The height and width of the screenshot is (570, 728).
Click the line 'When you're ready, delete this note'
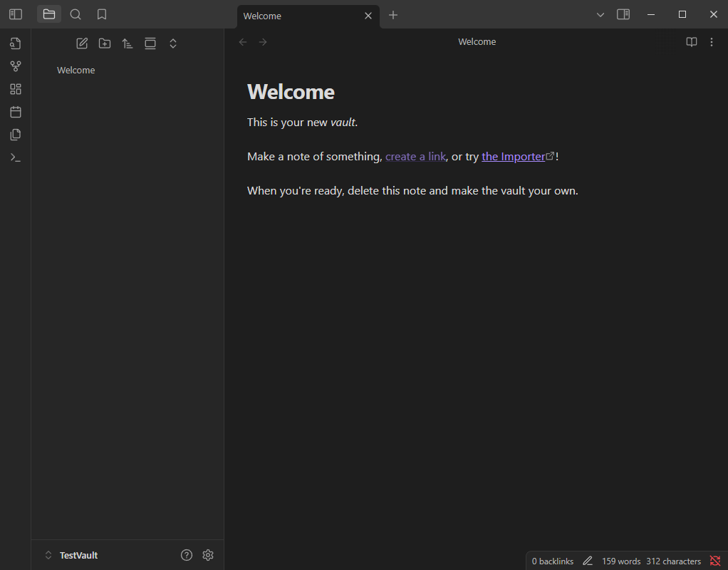(412, 191)
